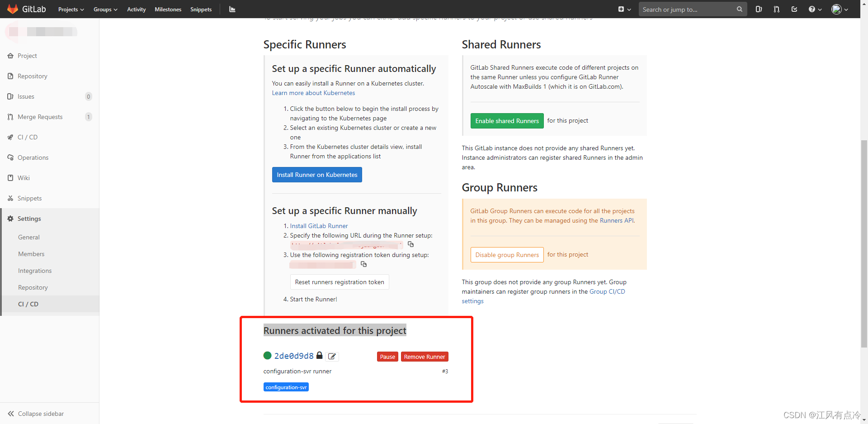
Task: Click the configuration-svr tag label
Action: pos(286,387)
